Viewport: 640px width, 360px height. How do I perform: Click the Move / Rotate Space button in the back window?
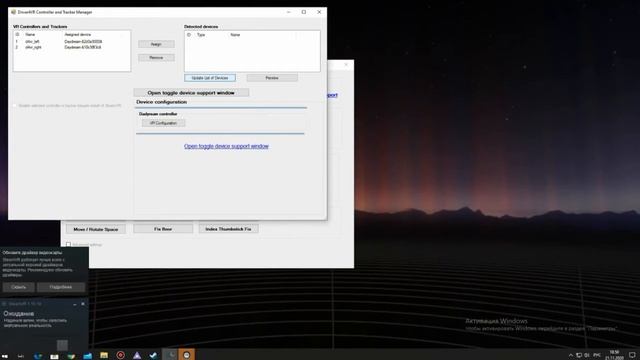(96, 229)
